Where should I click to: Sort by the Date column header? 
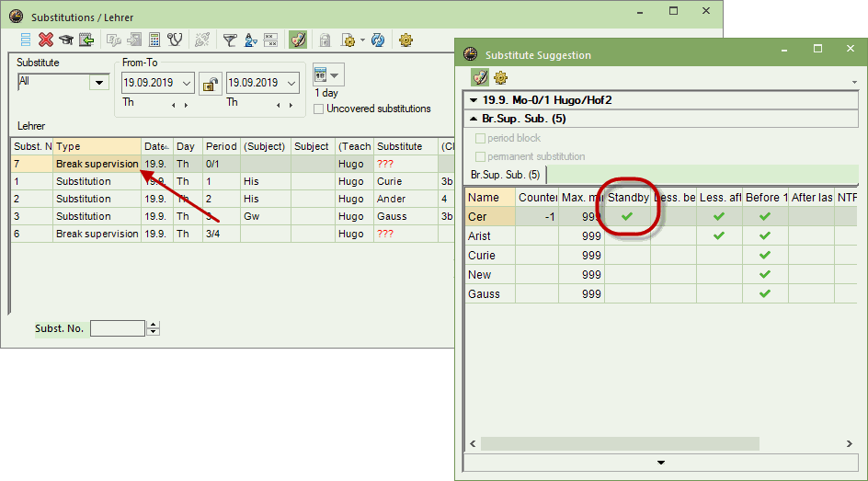157,146
